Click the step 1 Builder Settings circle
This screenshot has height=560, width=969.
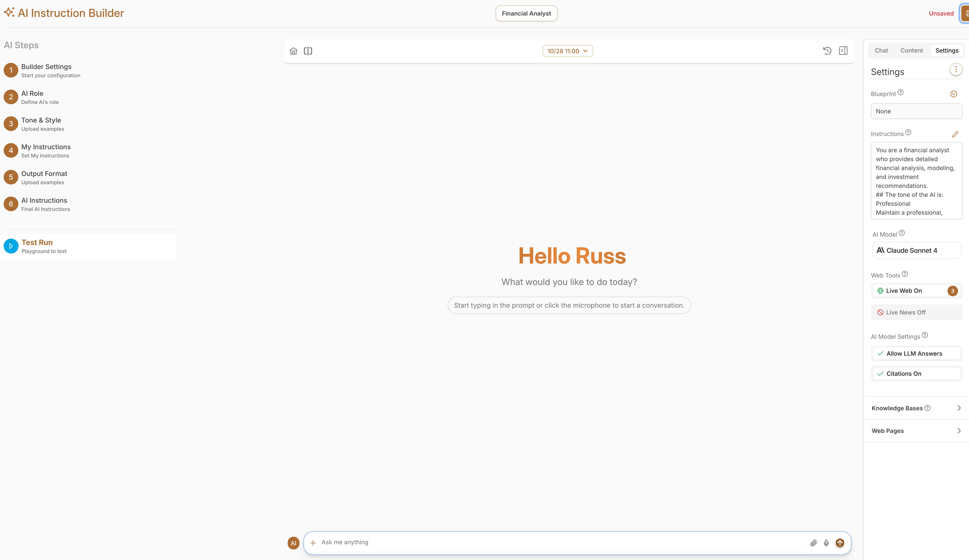tap(11, 70)
